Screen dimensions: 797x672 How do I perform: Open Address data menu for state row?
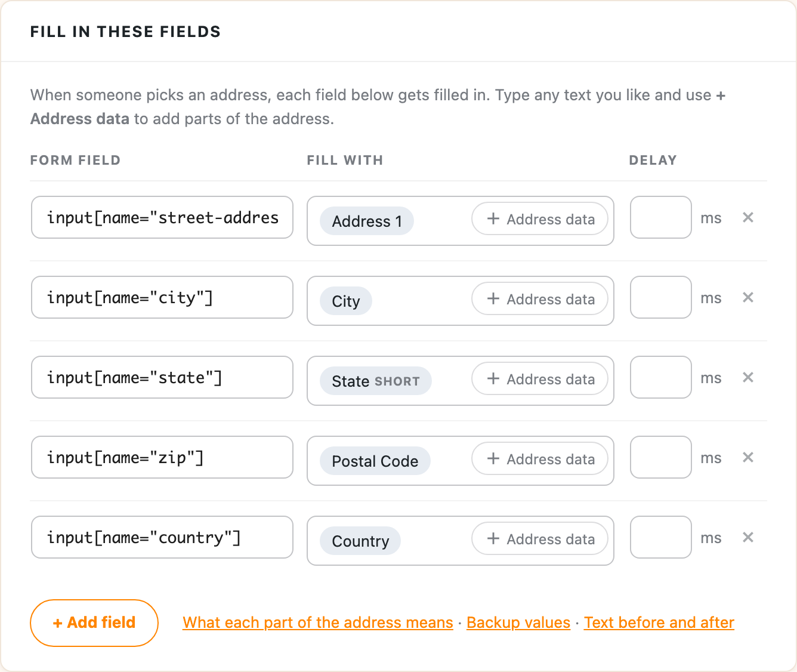pyautogui.click(x=540, y=379)
